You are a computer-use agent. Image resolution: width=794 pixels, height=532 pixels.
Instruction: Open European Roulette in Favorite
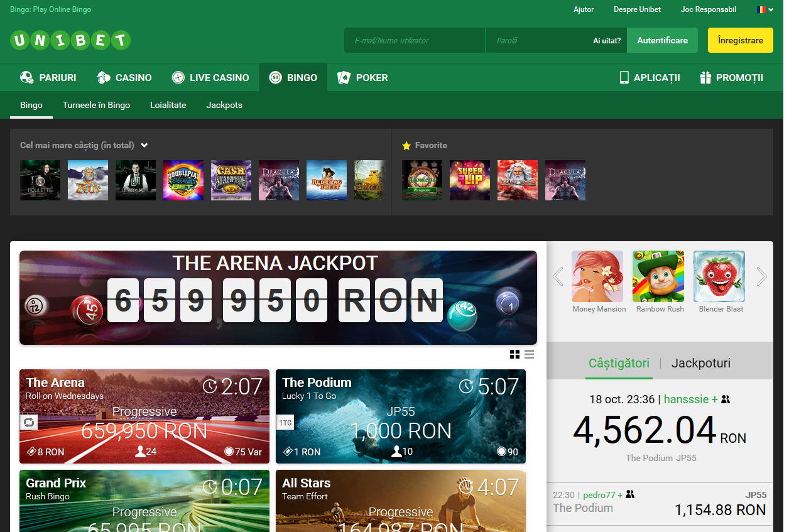422,180
